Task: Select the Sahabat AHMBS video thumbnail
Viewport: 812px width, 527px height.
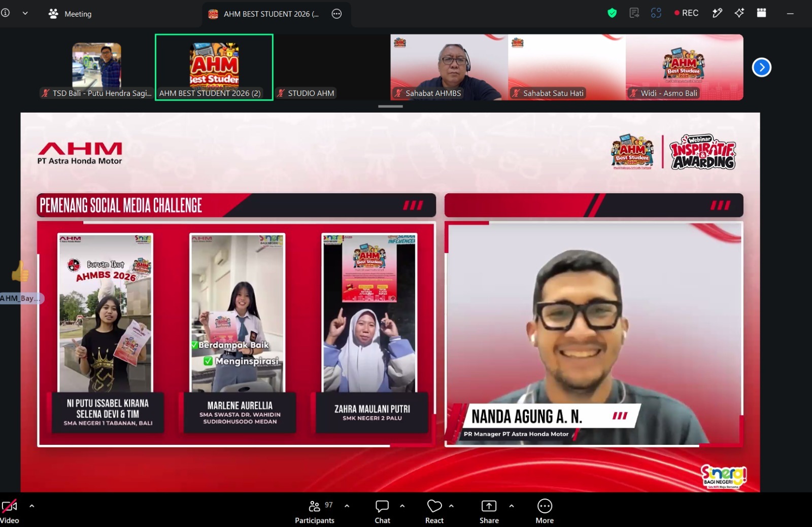Action: 449,67
